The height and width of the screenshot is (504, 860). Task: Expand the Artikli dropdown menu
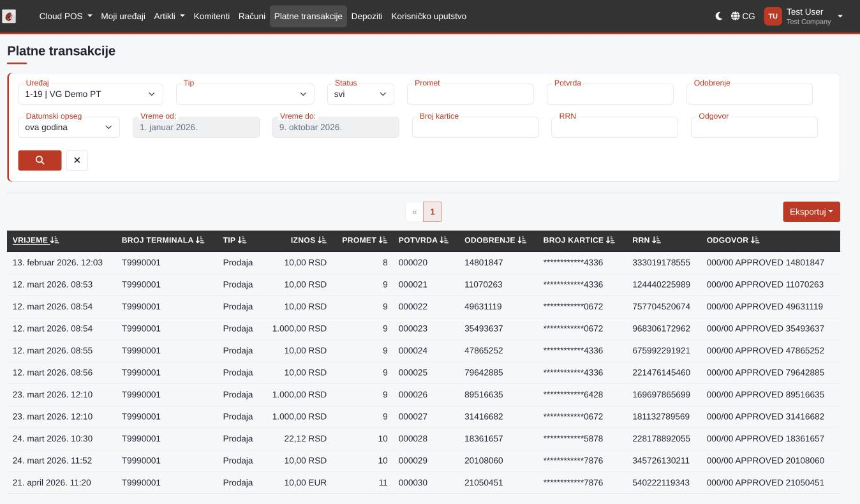169,16
